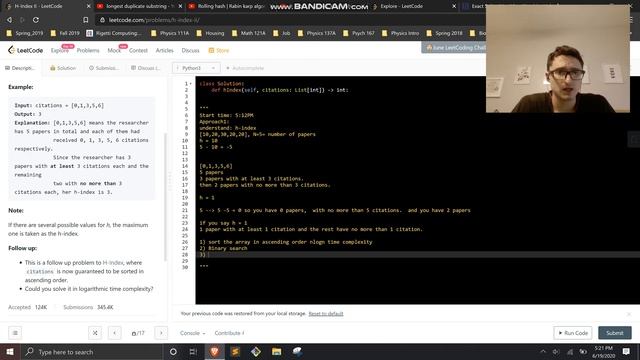Open Contest in LeetCode navbar
Image resolution: width=640 pixels, height=360 pixels.
(x=138, y=50)
